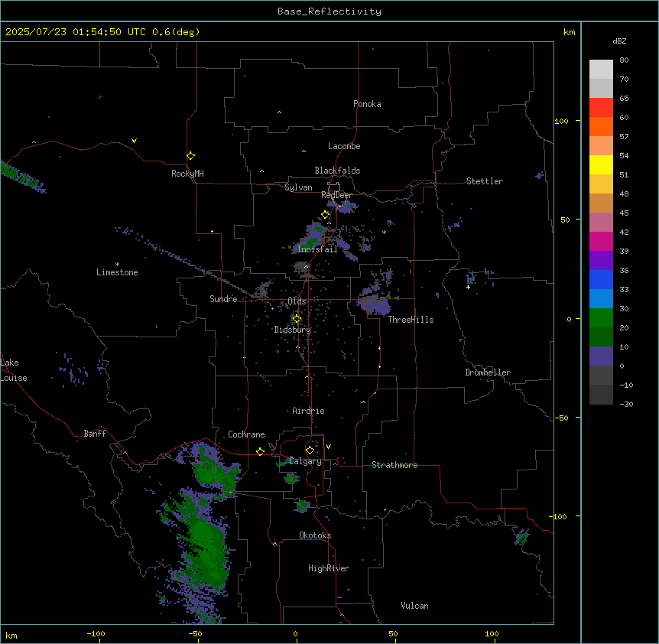The image size is (659, 644).
Task: Select the orange 57-60 dBZ legend swatch
Action: coord(601,127)
